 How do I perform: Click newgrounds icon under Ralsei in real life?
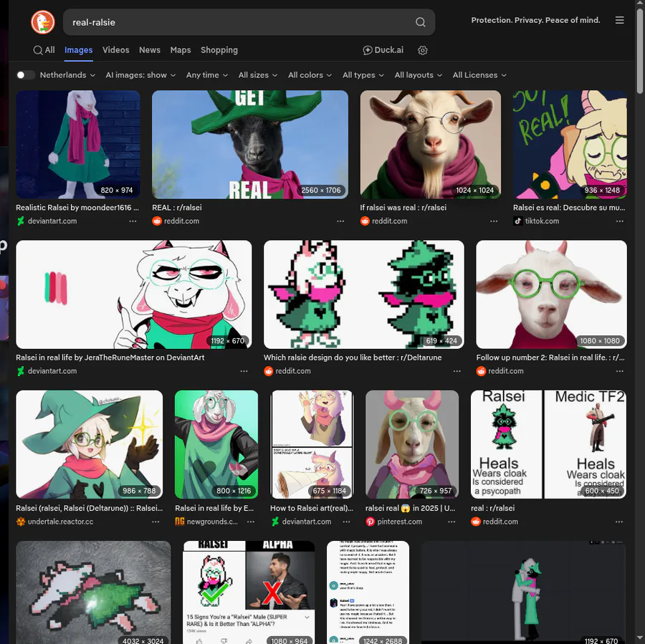tap(180, 522)
